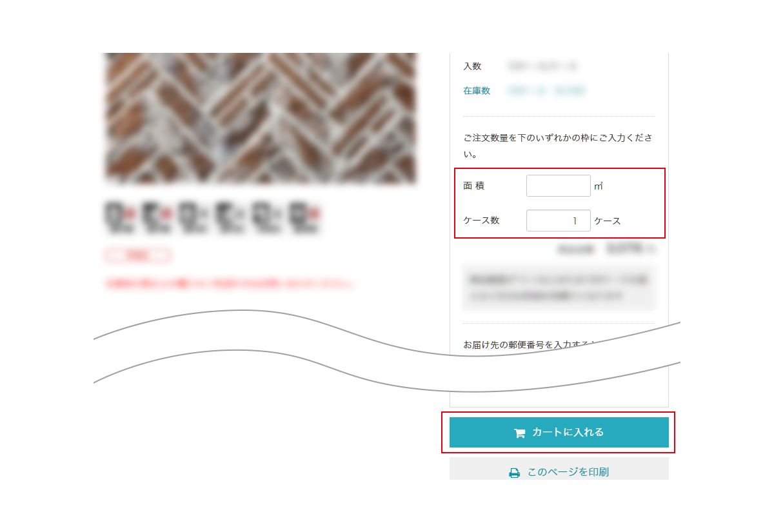Open the teal 在庫数 link
774x532 pixels.
[477, 91]
